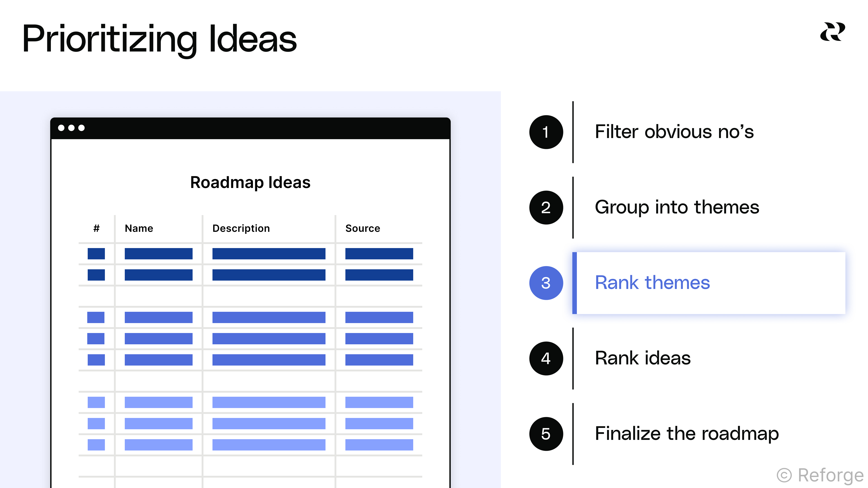The image size is (868, 488).
Task: Click the Description column header
Action: [x=241, y=228]
